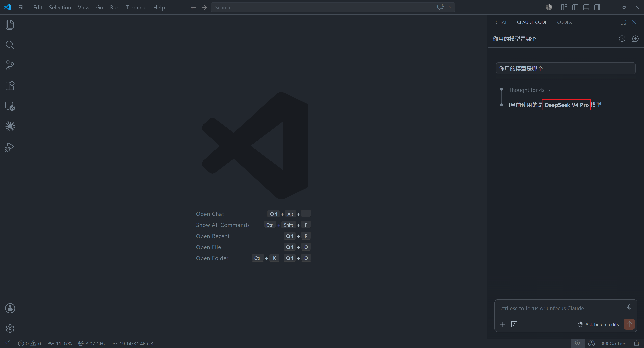Start a new Claude Code conversation

click(635, 39)
